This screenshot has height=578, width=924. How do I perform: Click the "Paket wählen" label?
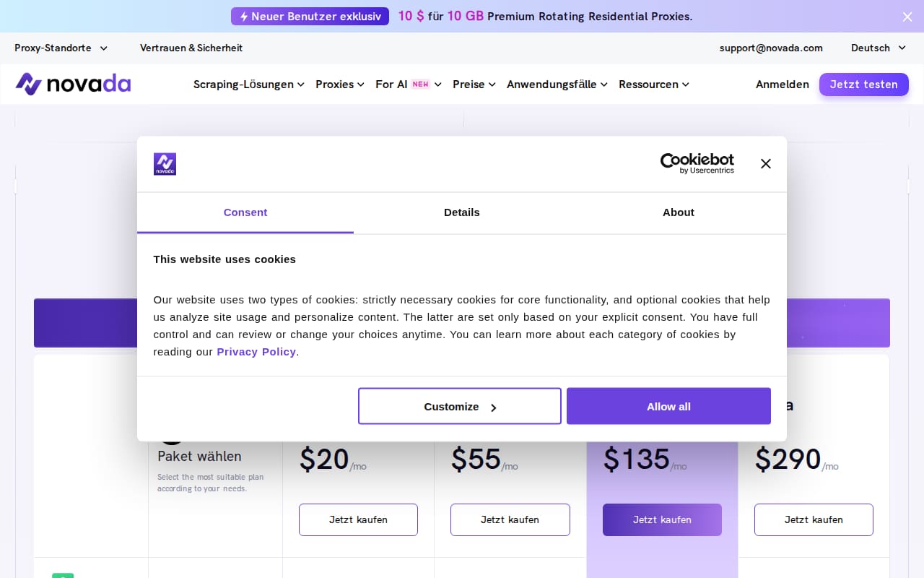coord(199,457)
